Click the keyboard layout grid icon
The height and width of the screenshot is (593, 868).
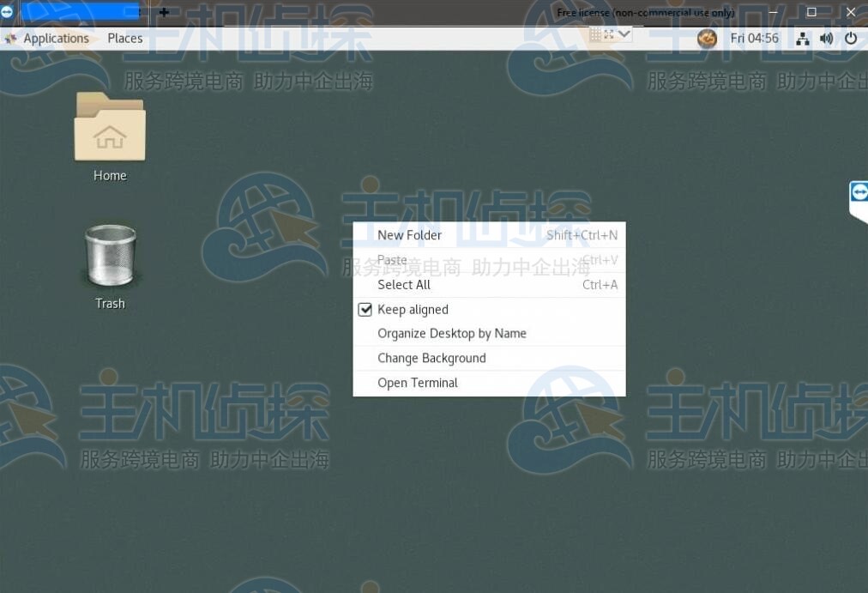point(595,33)
